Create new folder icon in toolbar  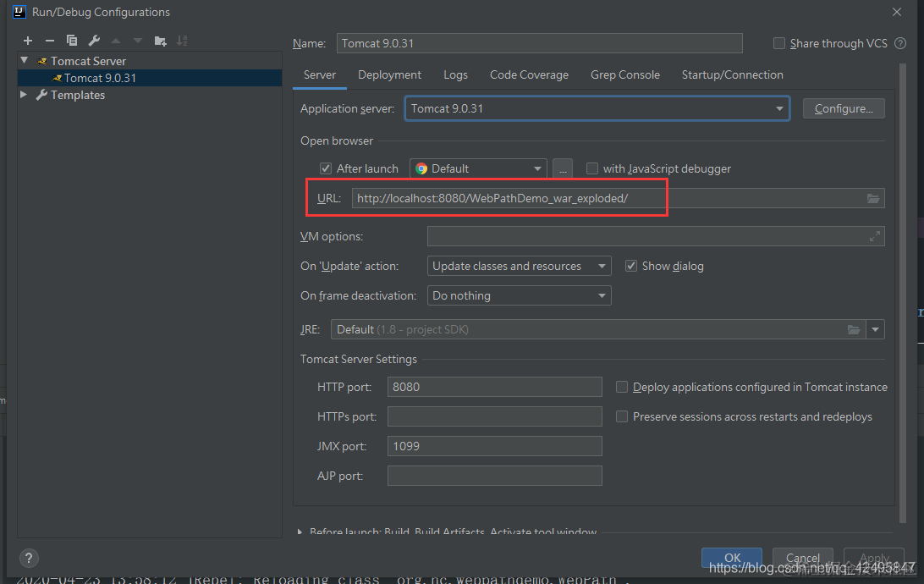(x=160, y=41)
